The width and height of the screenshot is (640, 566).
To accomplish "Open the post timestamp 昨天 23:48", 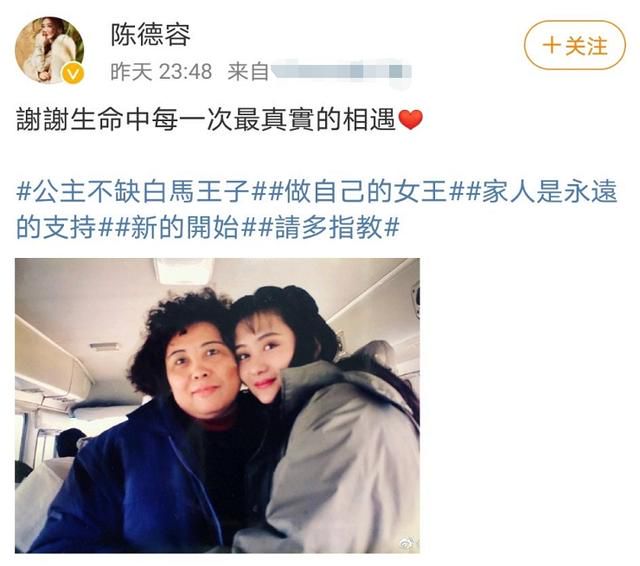I will (x=161, y=72).
